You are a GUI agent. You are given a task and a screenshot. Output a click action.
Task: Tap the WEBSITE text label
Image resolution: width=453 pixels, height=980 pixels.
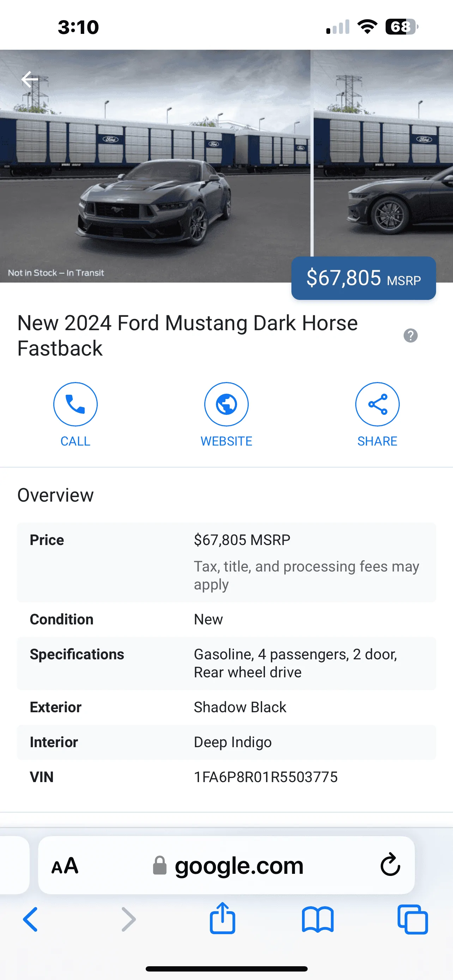[x=226, y=441]
